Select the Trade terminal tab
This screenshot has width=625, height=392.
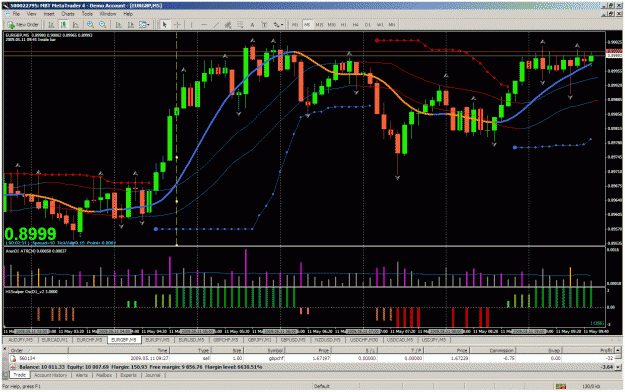(x=19, y=375)
